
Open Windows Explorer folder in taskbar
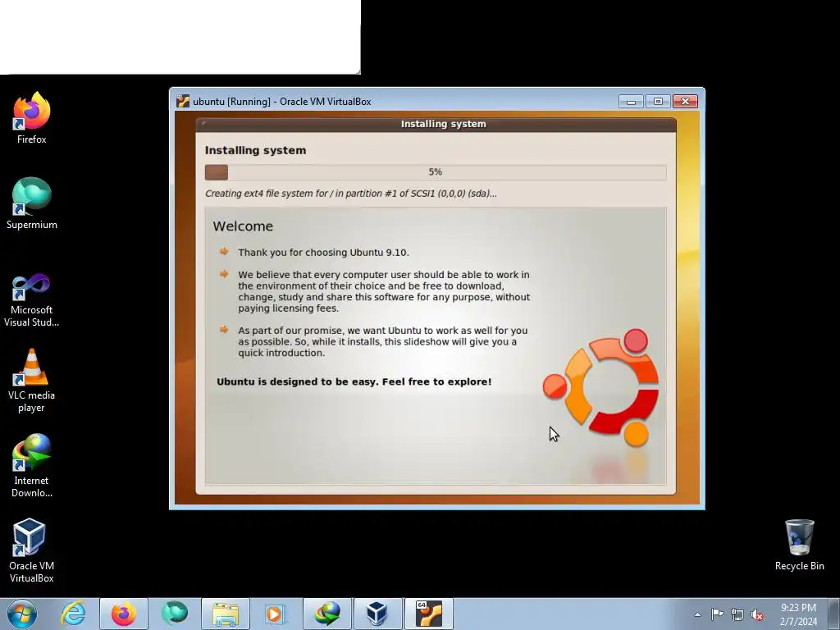click(226, 614)
